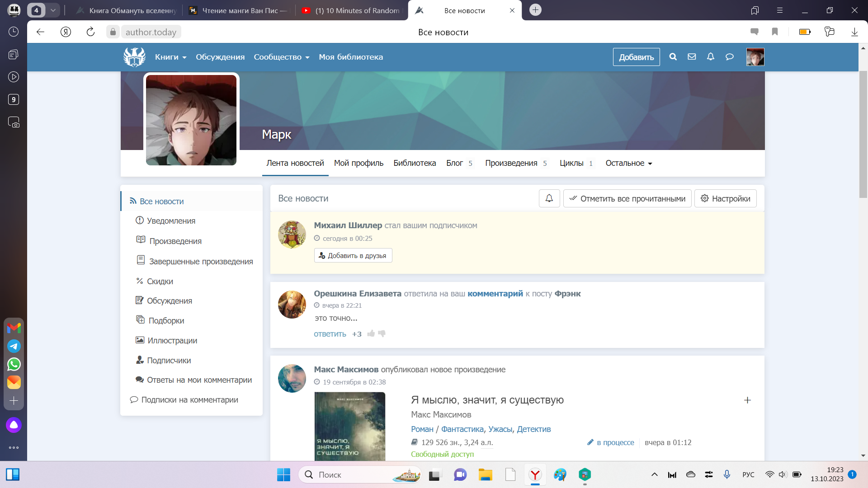The height and width of the screenshot is (488, 868).
Task: Open the Остальное profile dropdown
Action: (628, 163)
